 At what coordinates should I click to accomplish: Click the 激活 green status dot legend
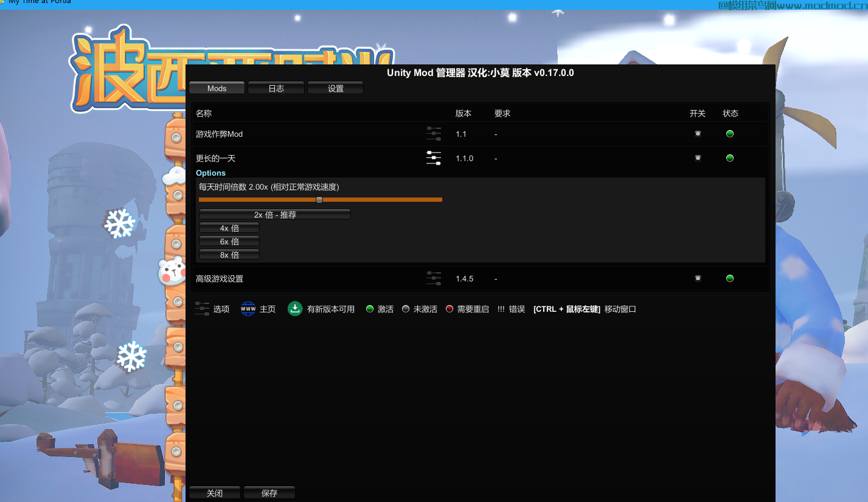pos(369,309)
